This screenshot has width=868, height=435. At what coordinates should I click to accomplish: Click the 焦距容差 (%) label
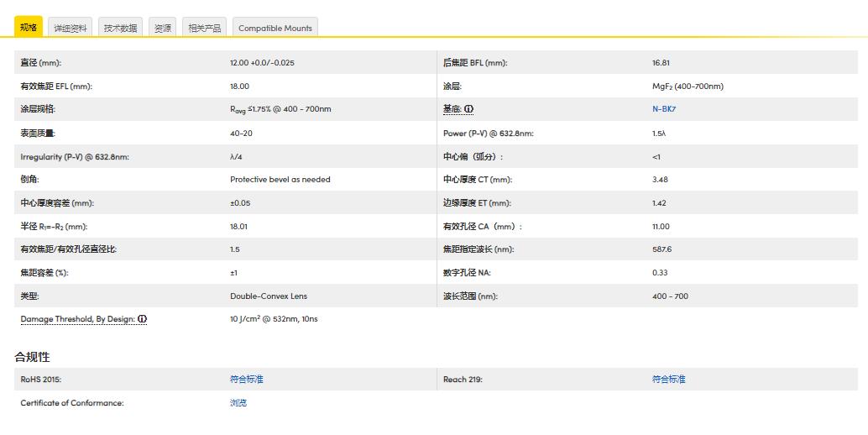(x=44, y=273)
